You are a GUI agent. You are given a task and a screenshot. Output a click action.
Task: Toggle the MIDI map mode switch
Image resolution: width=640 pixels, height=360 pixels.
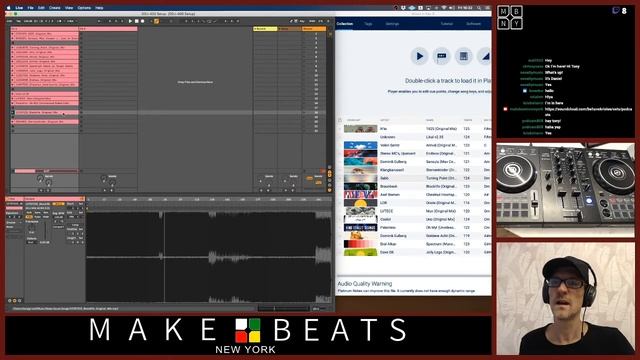tap(312, 21)
